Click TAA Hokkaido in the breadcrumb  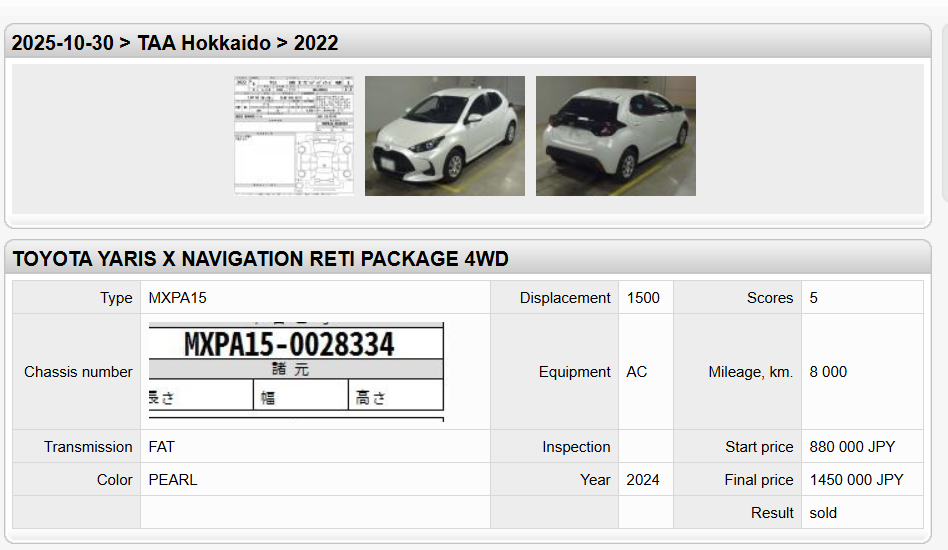click(x=204, y=43)
